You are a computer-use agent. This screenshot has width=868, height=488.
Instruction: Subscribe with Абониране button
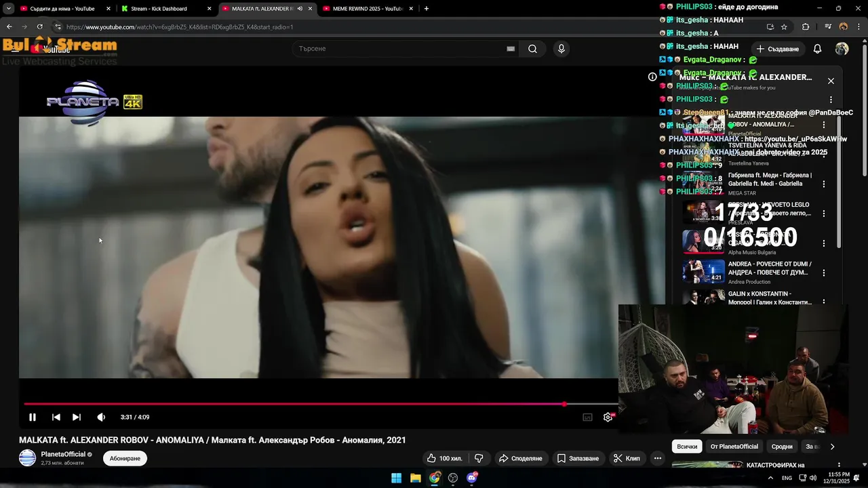tap(125, 458)
